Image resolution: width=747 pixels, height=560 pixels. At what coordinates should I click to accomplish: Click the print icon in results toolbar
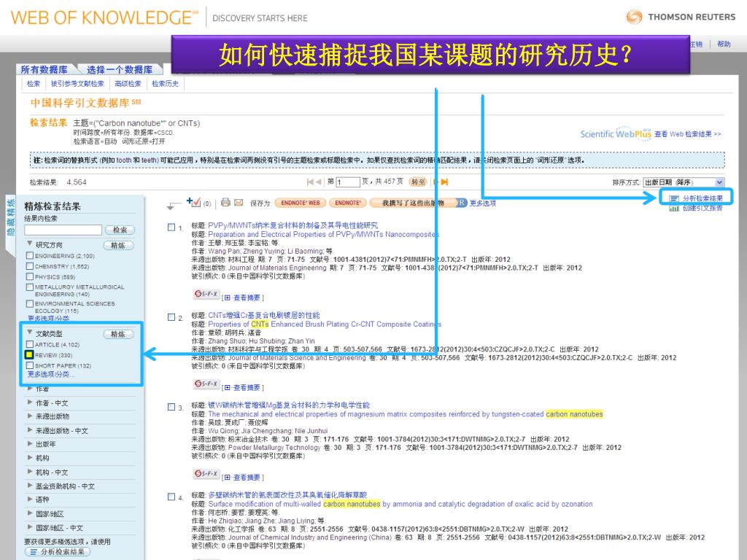(x=225, y=203)
